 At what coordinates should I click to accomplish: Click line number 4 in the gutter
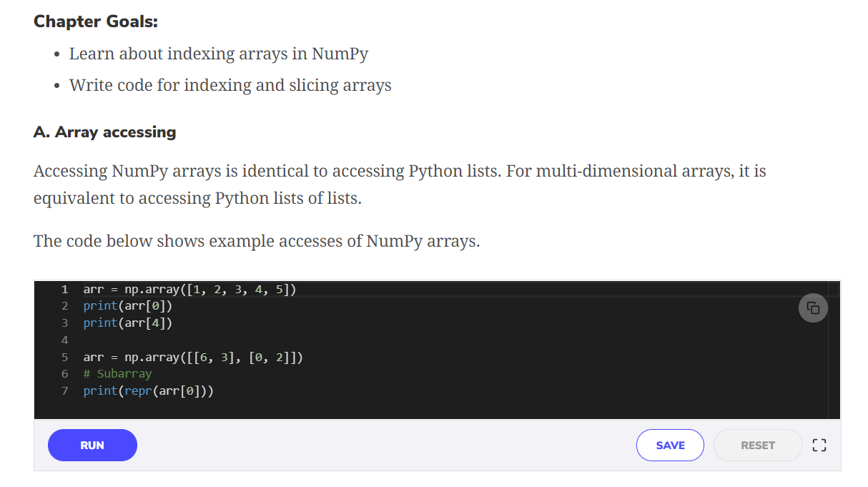pos(64,340)
